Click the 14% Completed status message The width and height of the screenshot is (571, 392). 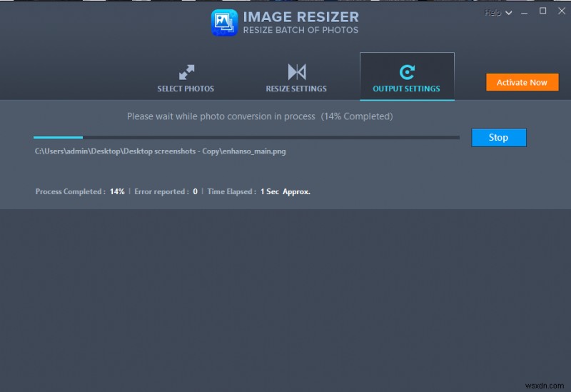coord(260,116)
